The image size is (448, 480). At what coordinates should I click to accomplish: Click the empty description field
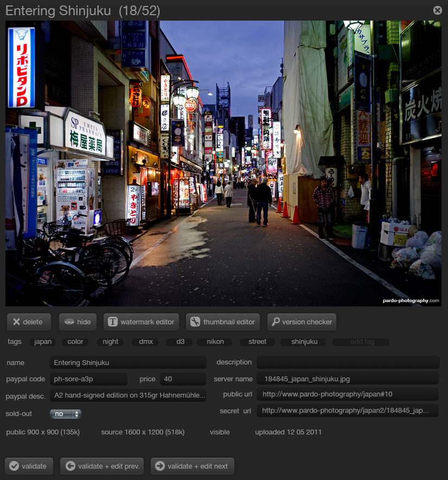(x=347, y=362)
